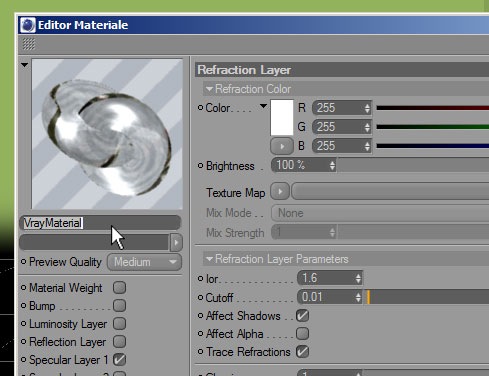Click the Ior parameter animation dot
This screenshot has height=376, width=489.
click(x=200, y=278)
